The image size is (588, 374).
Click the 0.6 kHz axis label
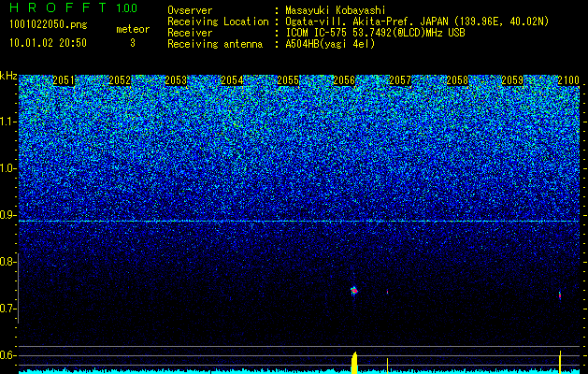coord(7,355)
